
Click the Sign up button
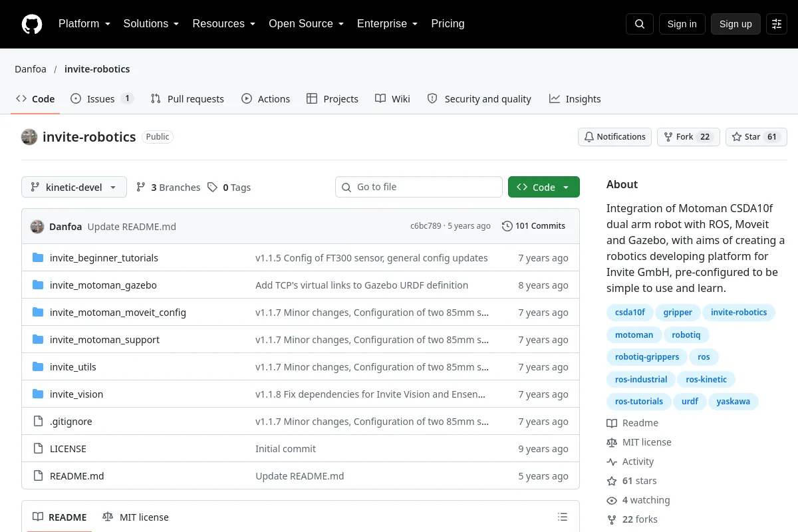[735, 24]
